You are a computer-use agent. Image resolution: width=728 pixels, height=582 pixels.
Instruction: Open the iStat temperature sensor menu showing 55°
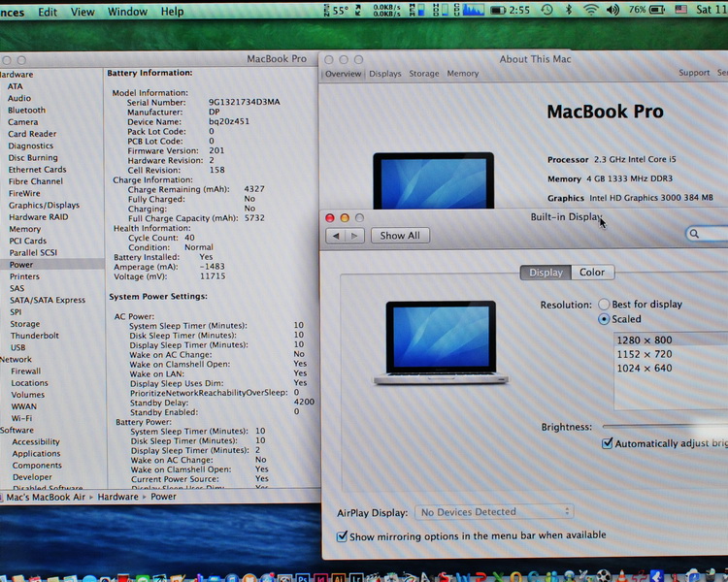336,10
